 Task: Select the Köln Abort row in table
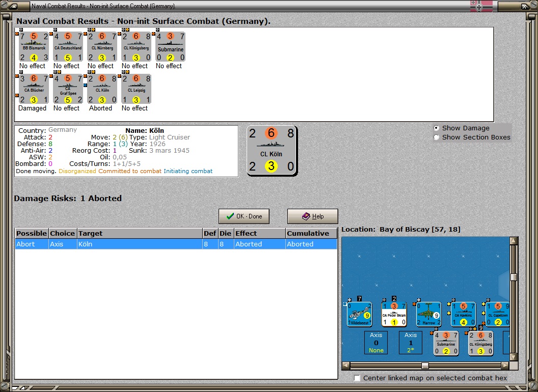(x=176, y=244)
